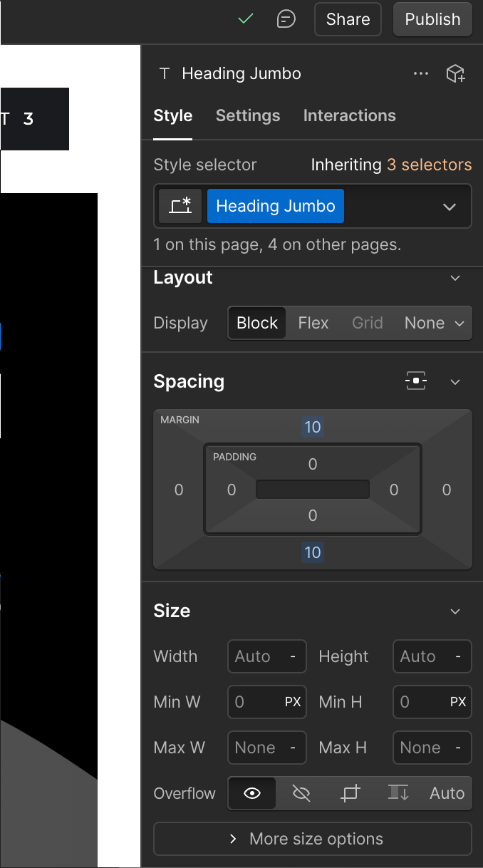Edit the right margin value 0
The image size is (483, 868).
pyautogui.click(x=447, y=490)
